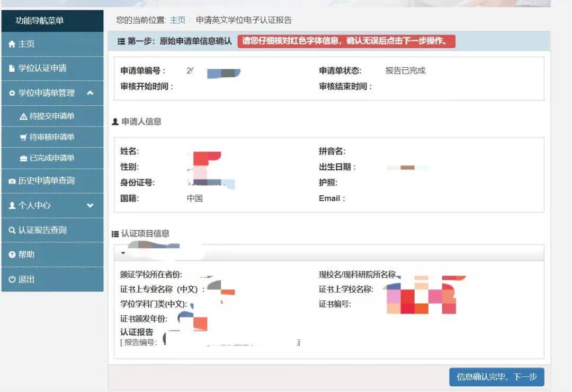Click the person icon beside 申请人信息 heading

[x=115, y=122]
